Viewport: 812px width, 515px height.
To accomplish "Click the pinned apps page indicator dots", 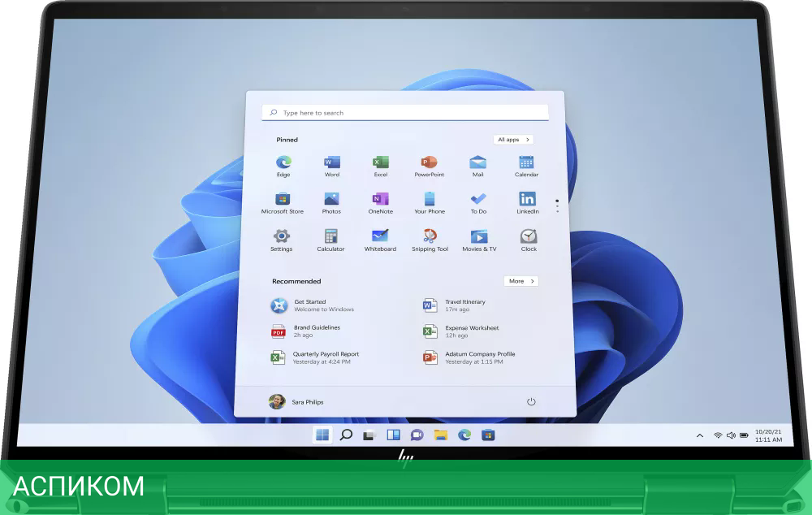I will (557, 206).
